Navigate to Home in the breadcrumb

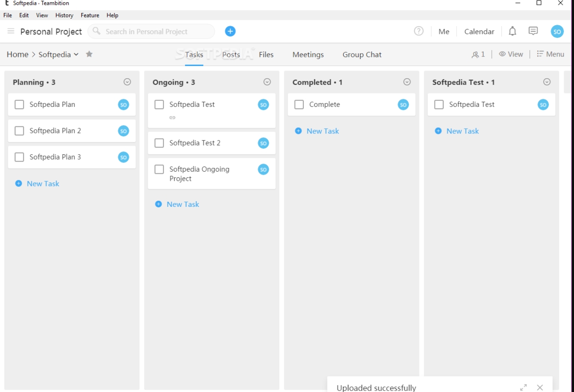click(17, 54)
